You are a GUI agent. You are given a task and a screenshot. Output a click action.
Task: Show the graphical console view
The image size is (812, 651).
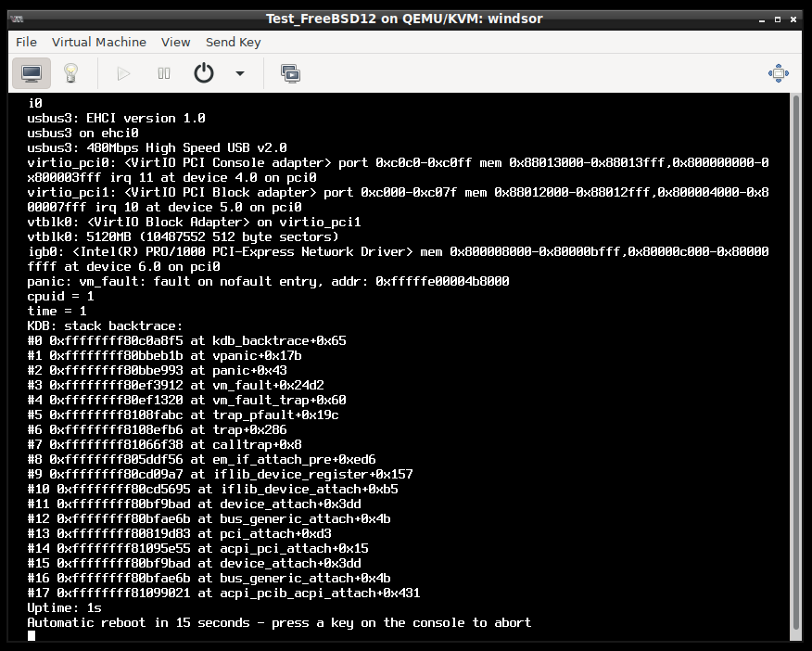click(x=32, y=73)
